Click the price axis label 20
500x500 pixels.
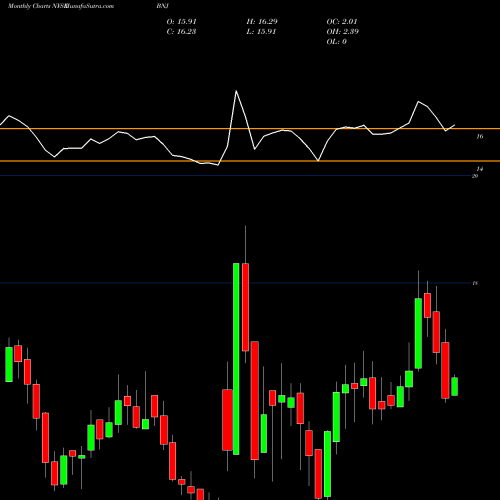tap(475, 176)
